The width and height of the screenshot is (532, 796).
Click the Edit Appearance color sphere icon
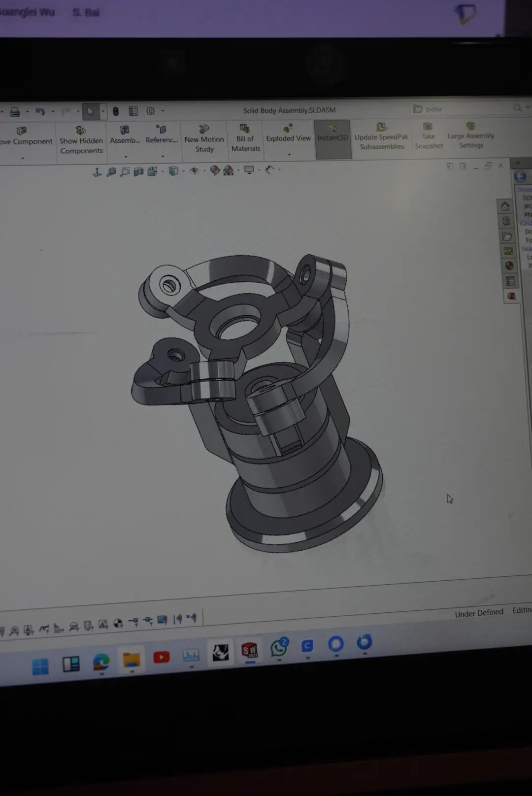pos(215,170)
